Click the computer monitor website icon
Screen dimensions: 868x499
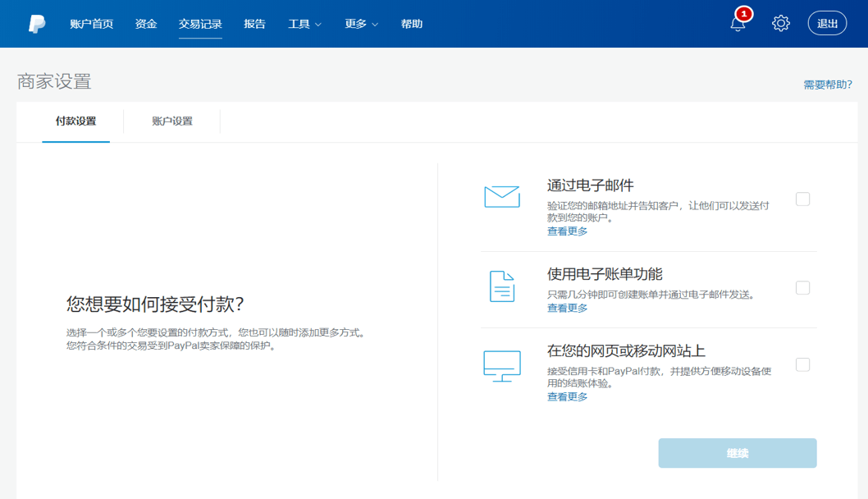pyautogui.click(x=501, y=366)
